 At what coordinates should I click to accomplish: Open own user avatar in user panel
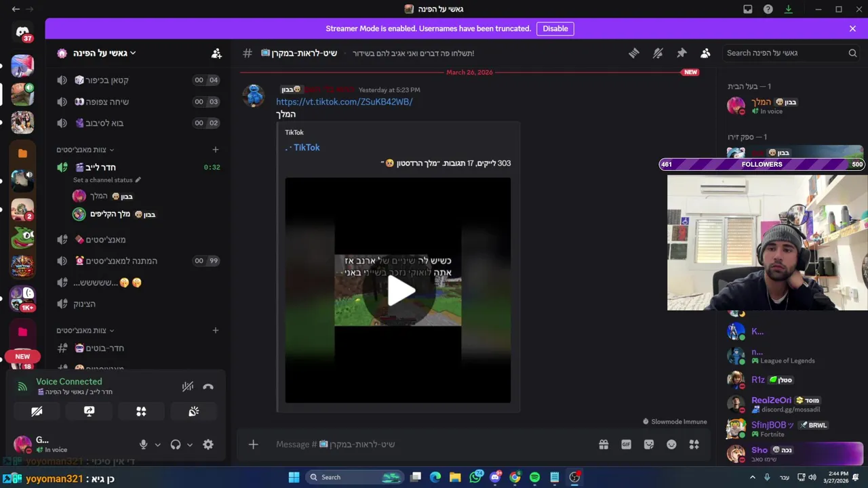22,445
